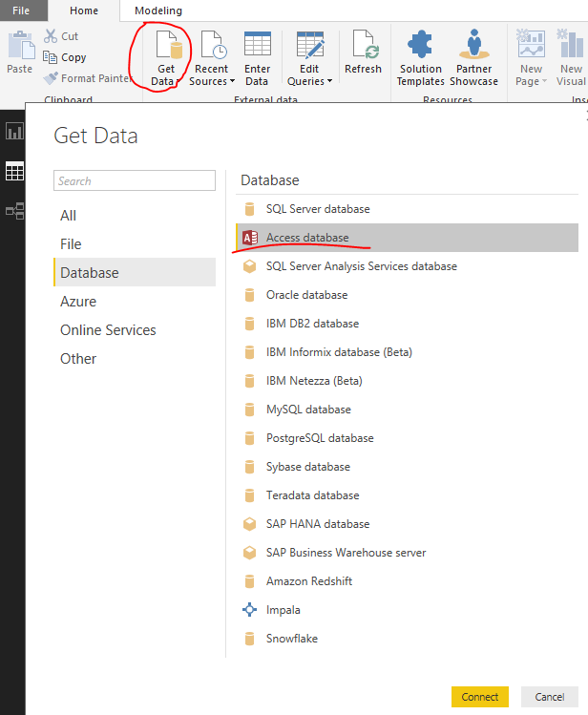Click the New Visual ribbon icon
The image size is (588, 715).
(x=570, y=43)
